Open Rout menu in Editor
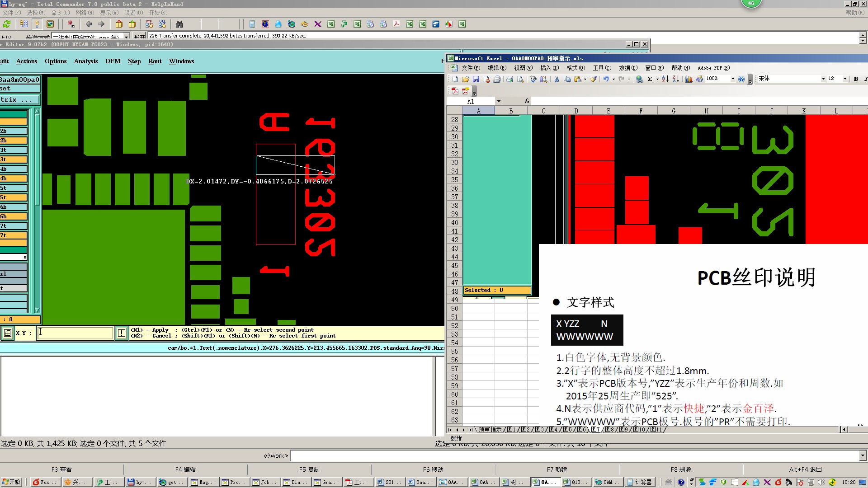Image resolution: width=868 pixels, height=488 pixels. point(155,61)
